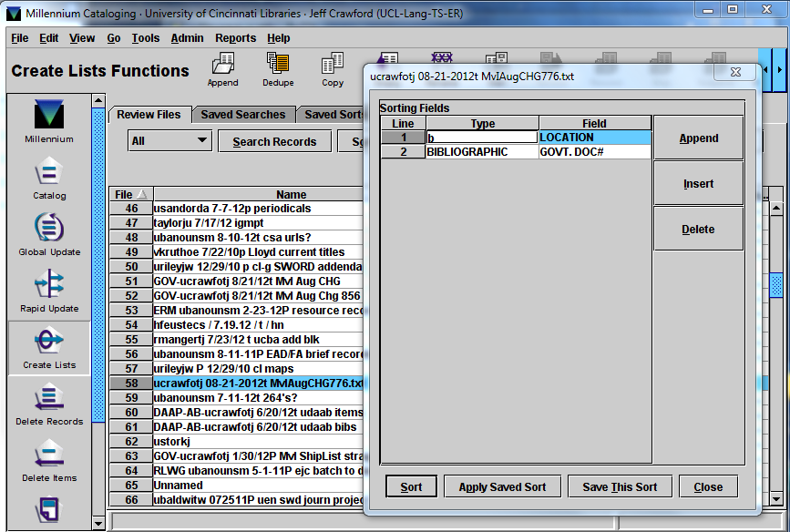Click the Append toolbar icon

pyautogui.click(x=222, y=69)
